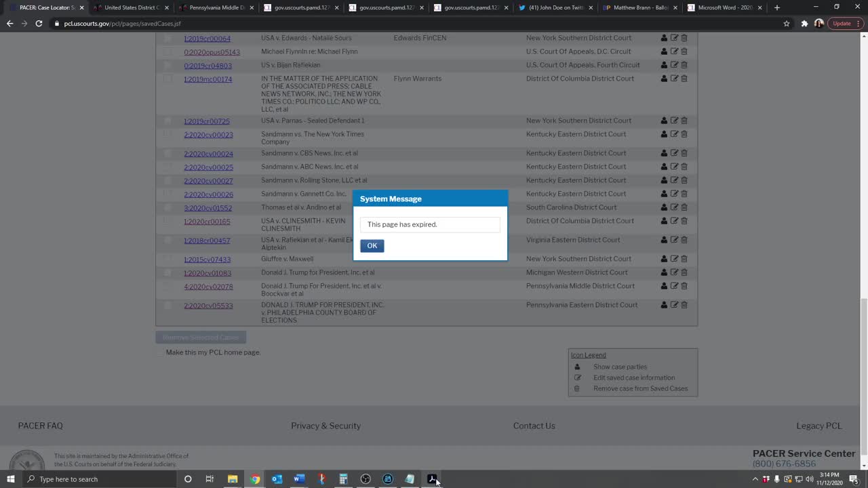Remove Sandmann v. CBS News from saved cases
This screenshot has height=488, width=868.
[684, 153]
